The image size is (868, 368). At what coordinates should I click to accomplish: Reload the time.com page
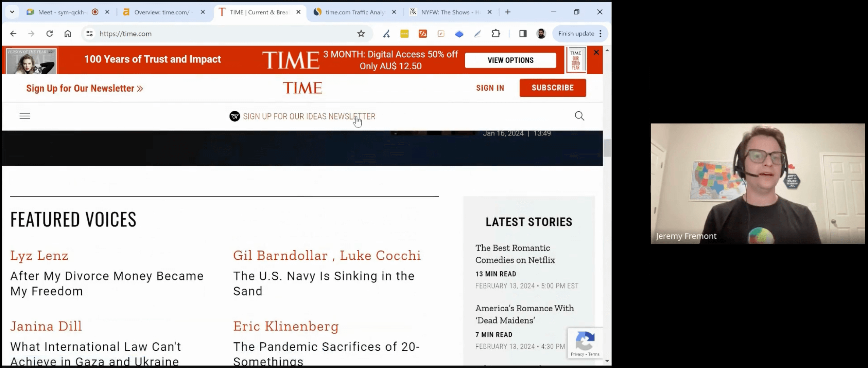(50, 34)
